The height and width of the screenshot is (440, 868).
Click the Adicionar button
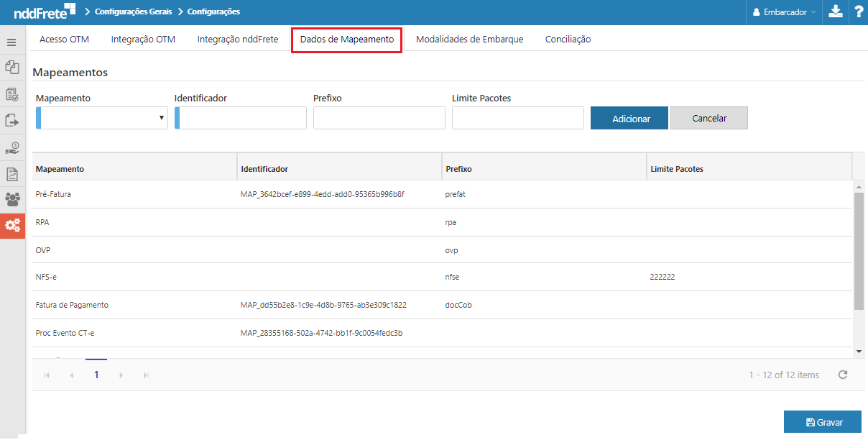click(629, 119)
